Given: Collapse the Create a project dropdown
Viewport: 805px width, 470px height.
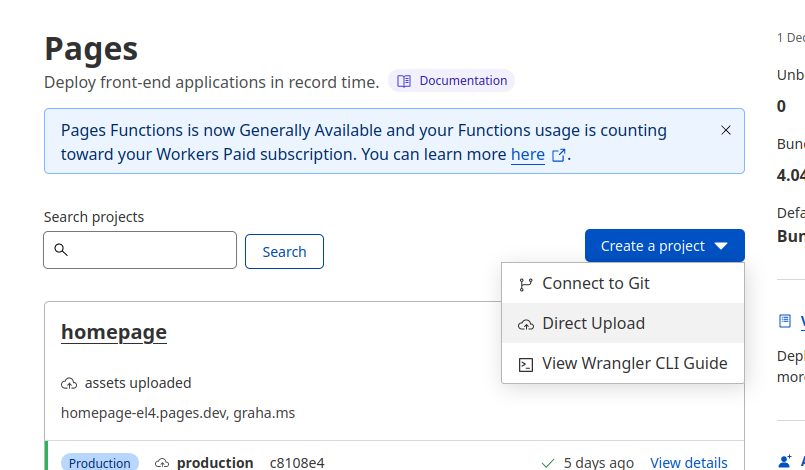Looking at the screenshot, I should coord(664,246).
